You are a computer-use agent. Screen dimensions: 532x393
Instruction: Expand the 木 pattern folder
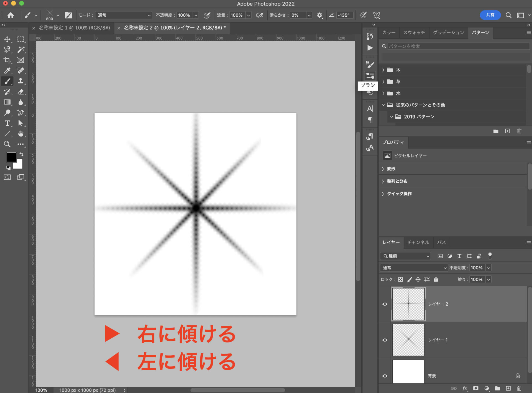383,70
